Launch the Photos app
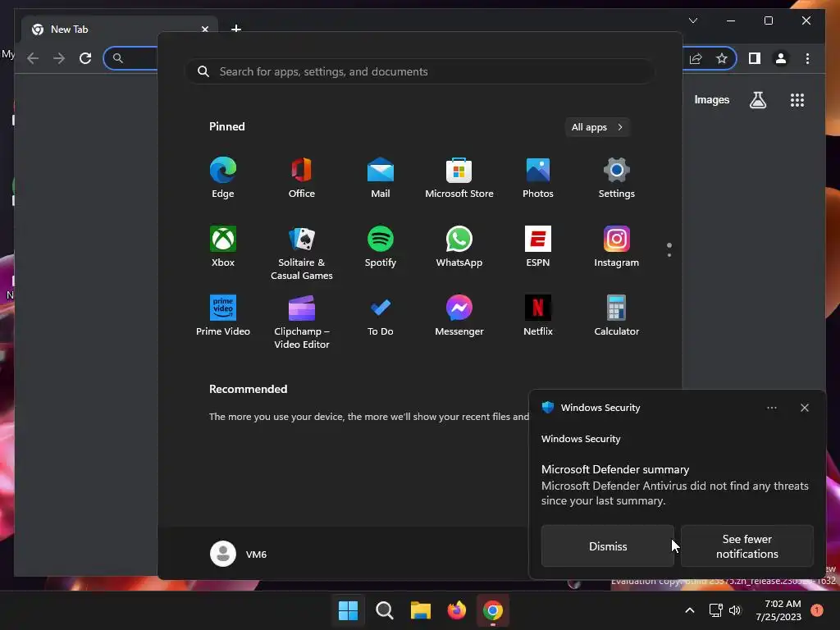The height and width of the screenshot is (630, 840). tap(538, 178)
